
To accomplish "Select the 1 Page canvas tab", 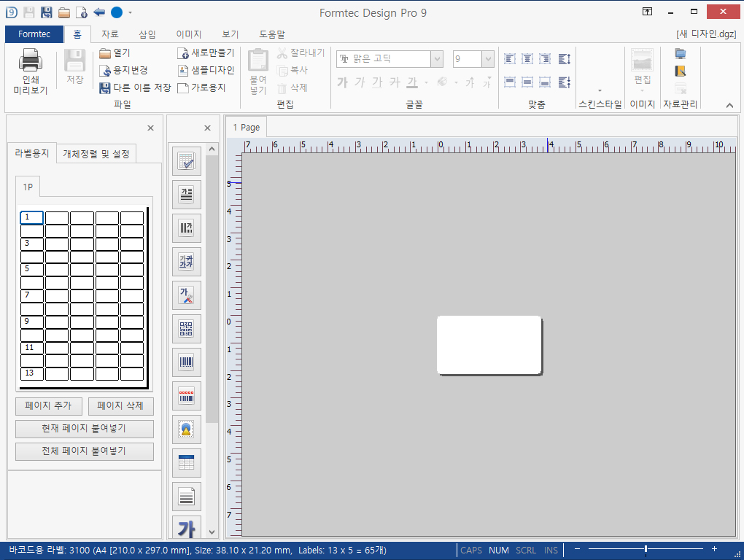I will [x=247, y=127].
